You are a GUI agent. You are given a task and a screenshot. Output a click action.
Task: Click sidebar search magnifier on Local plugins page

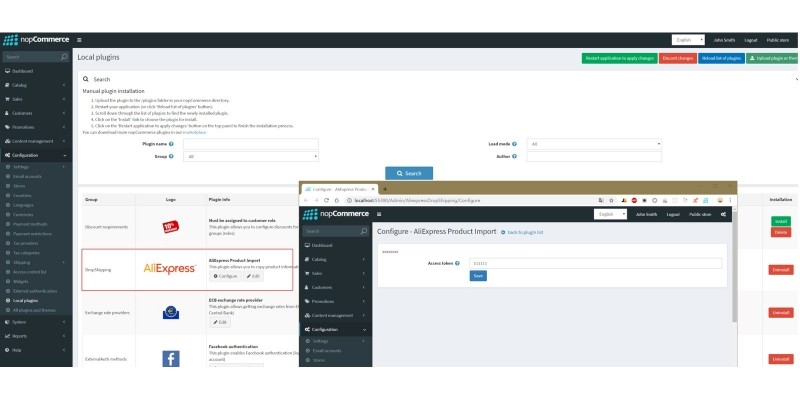click(x=64, y=57)
